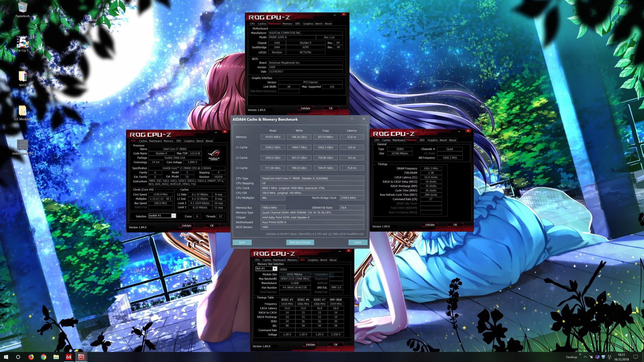Open the Bench tab in the CPU-Z Mainboard window
This screenshot has height=362, width=644.
(319, 24)
